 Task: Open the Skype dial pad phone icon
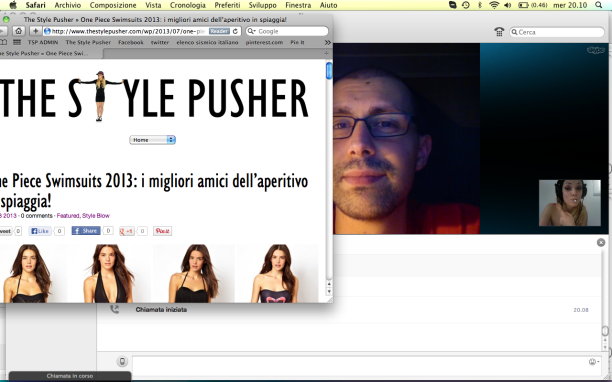tap(499, 32)
